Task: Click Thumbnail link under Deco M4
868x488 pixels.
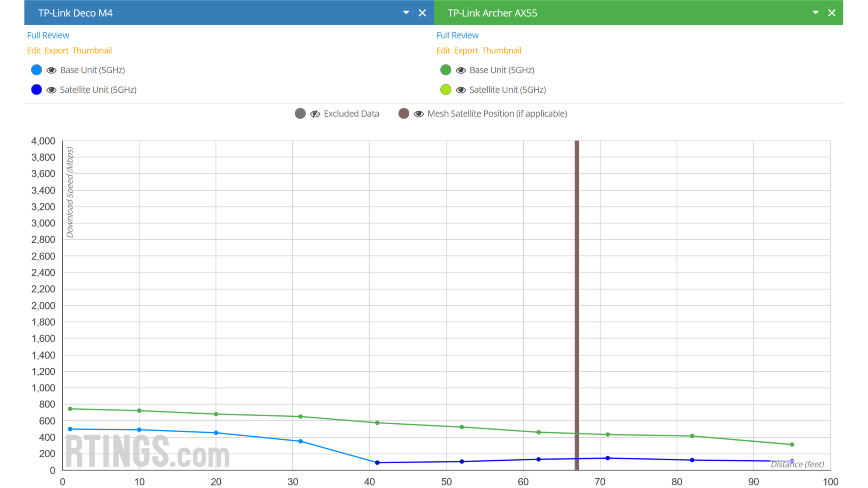Action: pos(92,51)
